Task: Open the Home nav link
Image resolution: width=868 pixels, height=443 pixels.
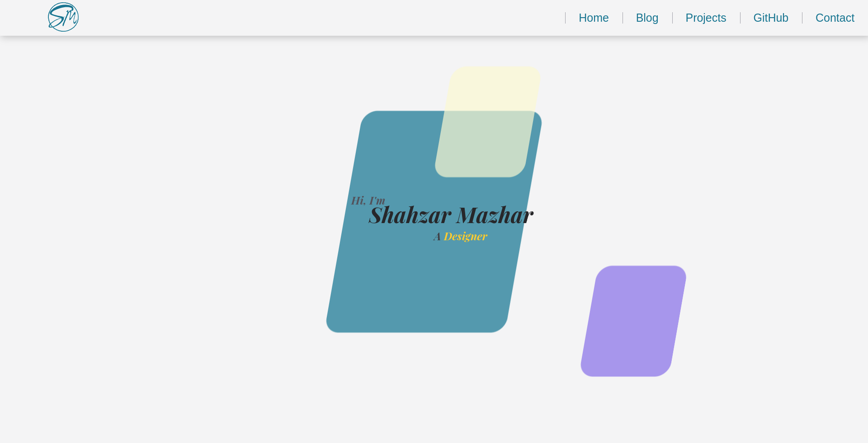Action: pyautogui.click(x=594, y=18)
